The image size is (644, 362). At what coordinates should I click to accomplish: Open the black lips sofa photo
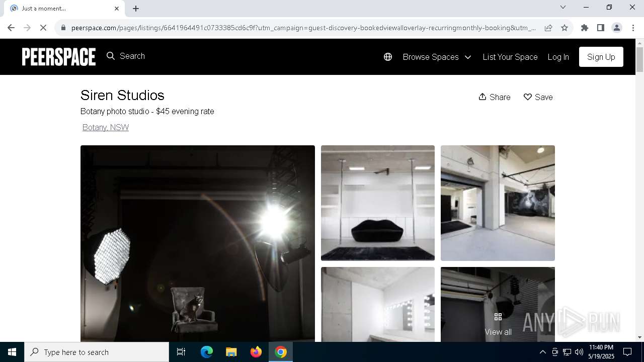(378, 203)
